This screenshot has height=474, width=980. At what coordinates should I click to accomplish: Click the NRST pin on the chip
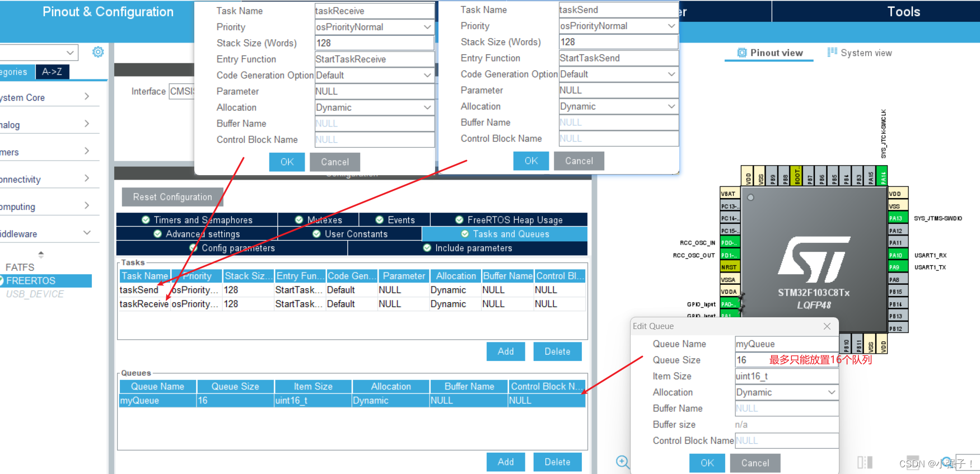pos(730,267)
